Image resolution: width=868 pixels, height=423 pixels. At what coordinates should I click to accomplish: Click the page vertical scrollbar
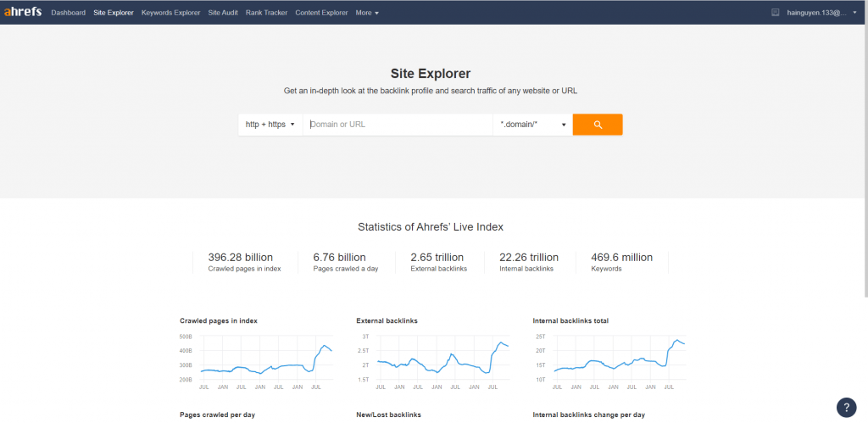pos(865,160)
